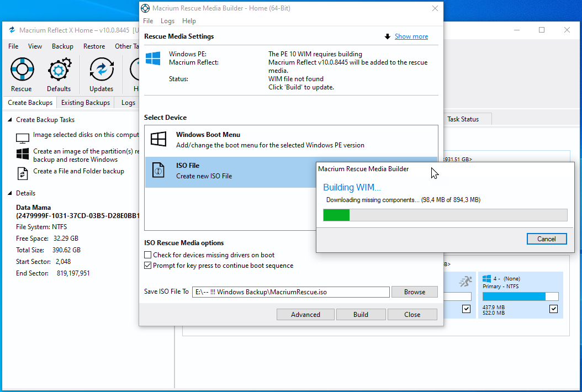The image size is (582, 392).
Task: Click the Data Mama volume name
Action: (33, 208)
